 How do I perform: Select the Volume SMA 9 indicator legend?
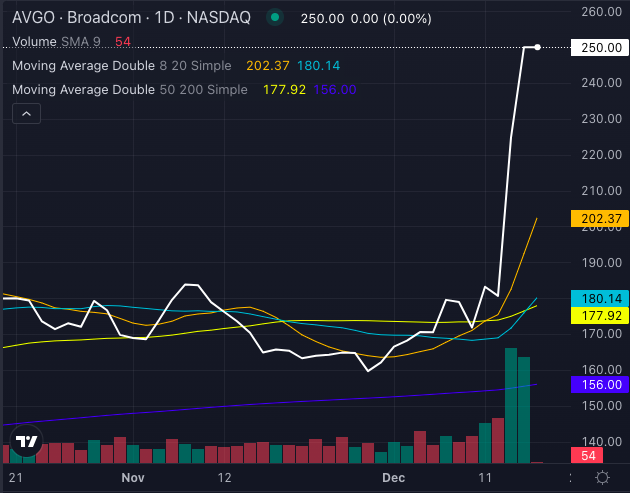60,41
